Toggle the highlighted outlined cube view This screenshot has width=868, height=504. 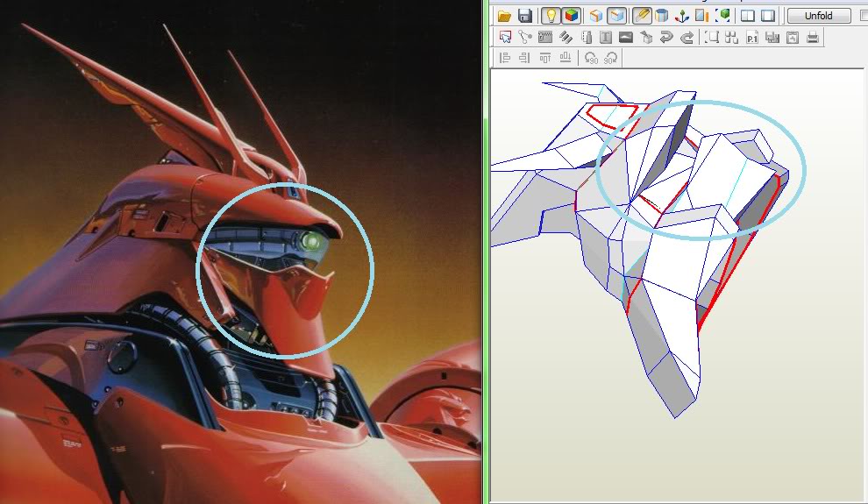click(616, 16)
